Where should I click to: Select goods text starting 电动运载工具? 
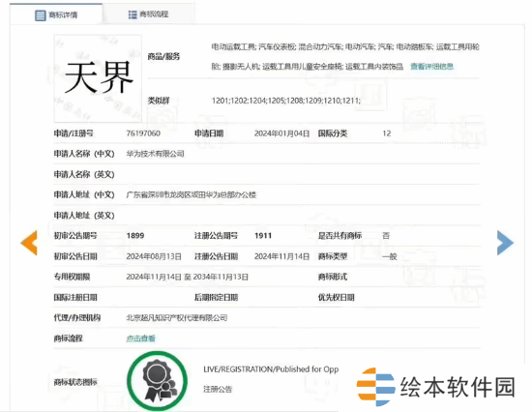coord(345,56)
